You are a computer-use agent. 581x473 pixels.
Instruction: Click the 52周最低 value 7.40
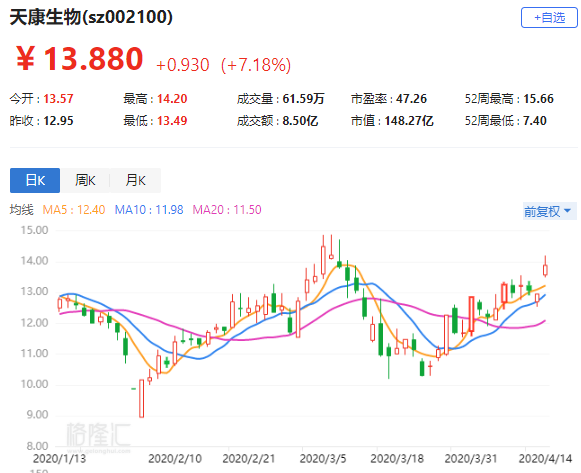(x=535, y=121)
